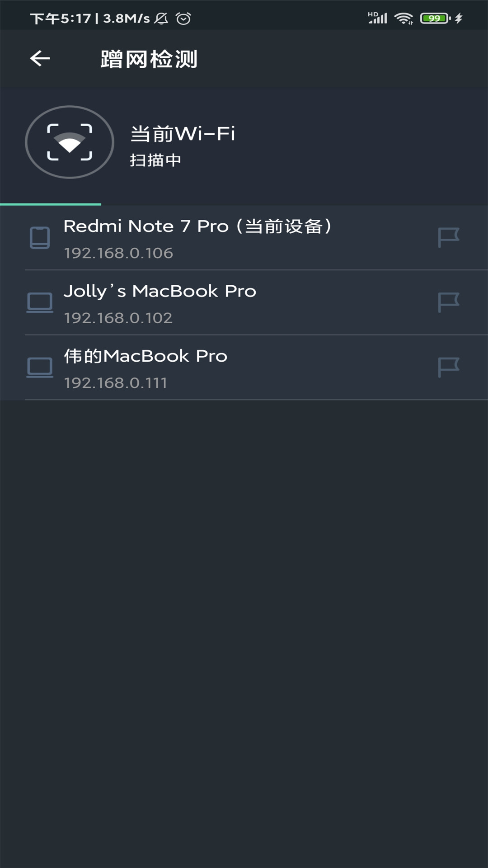Tap the laptop icon beside Jolly's MacBook
This screenshot has width=488, height=868.
[x=40, y=302]
